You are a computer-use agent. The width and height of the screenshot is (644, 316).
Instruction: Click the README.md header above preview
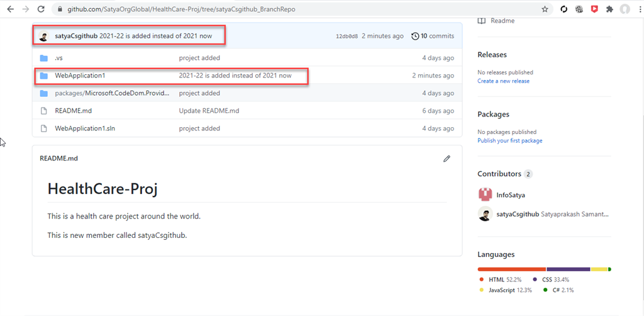(x=58, y=159)
